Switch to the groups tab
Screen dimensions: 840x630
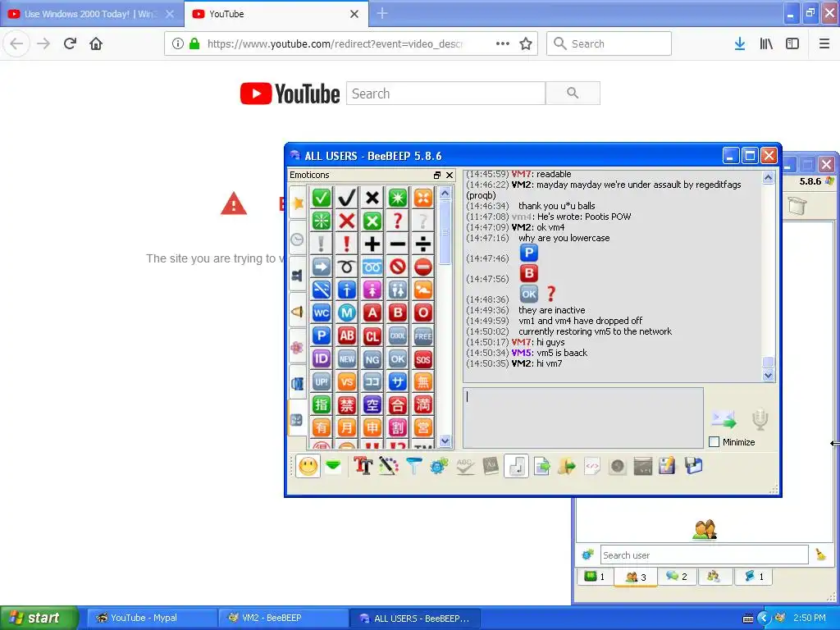click(x=714, y=577)
